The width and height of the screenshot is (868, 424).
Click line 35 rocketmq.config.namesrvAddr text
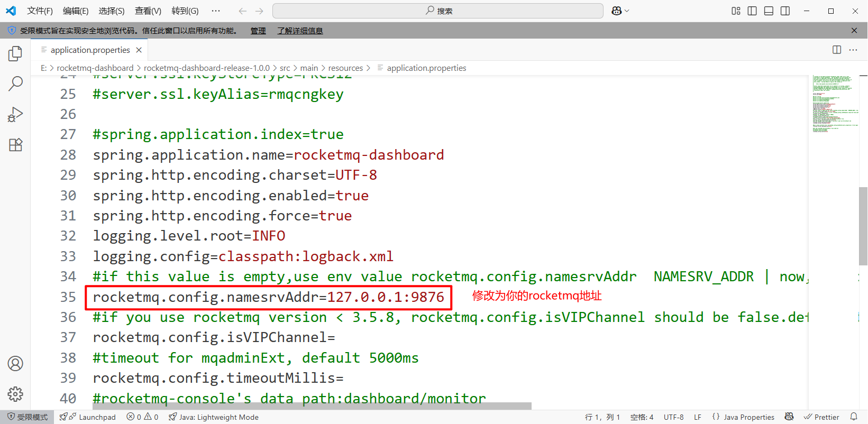(x=269, y=297)
